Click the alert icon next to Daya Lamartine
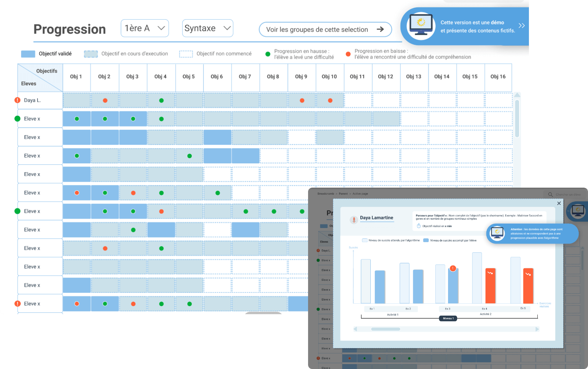This screenshot has height=369, width=588. point(353,220)
